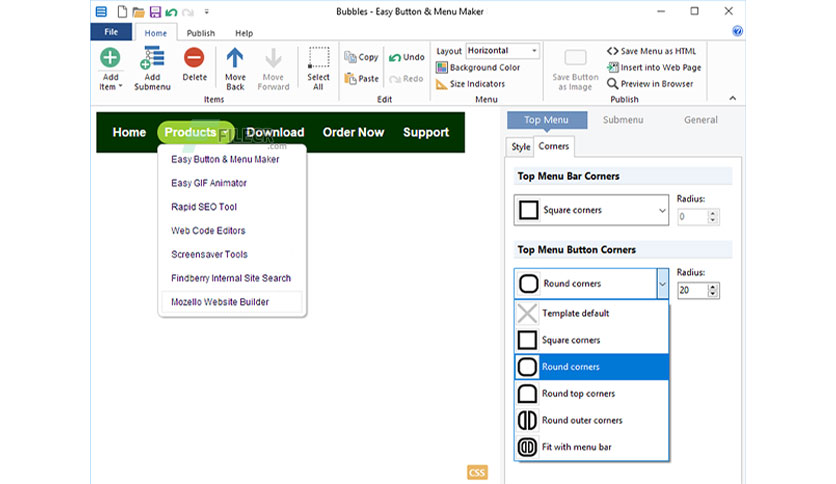Viewport: 836px width, 484px height.
Task: Choose Round corners highlighted option
Action: (x=592, y=367)
